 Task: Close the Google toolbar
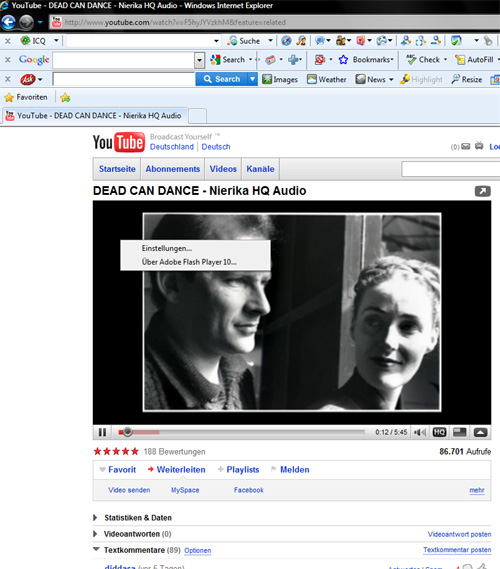[x=8, y=60]
